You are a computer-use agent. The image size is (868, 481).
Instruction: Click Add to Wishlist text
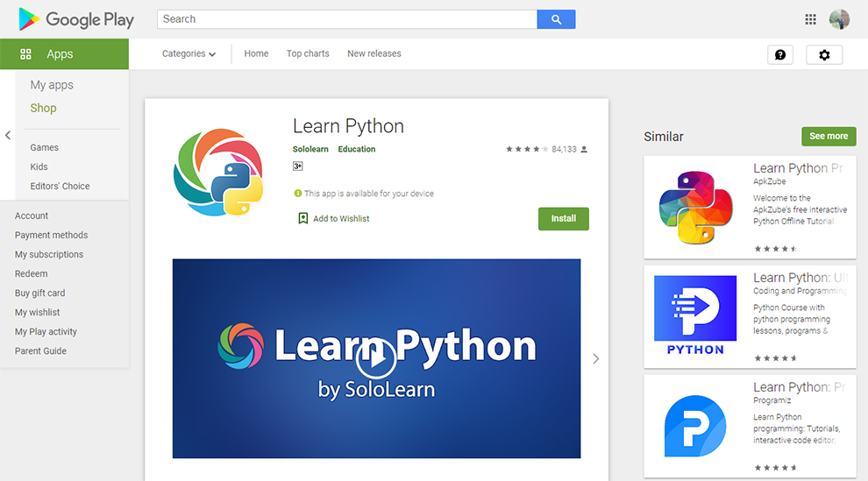coord(341,219)
